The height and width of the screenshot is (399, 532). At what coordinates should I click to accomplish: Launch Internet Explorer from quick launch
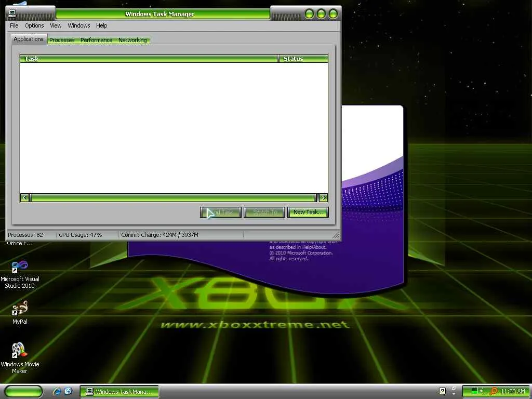point(57,392)
